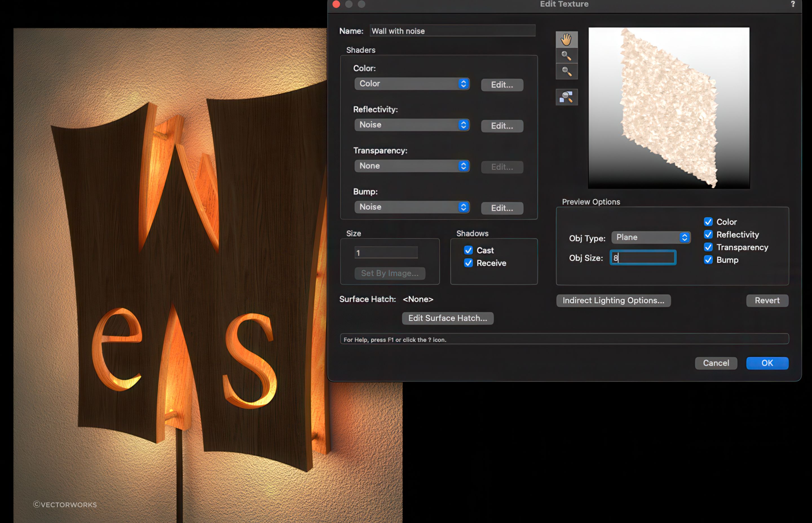Click Edit button for Reflectivity shader
Screen dimensions: 812x523
(x=502, y=126)
